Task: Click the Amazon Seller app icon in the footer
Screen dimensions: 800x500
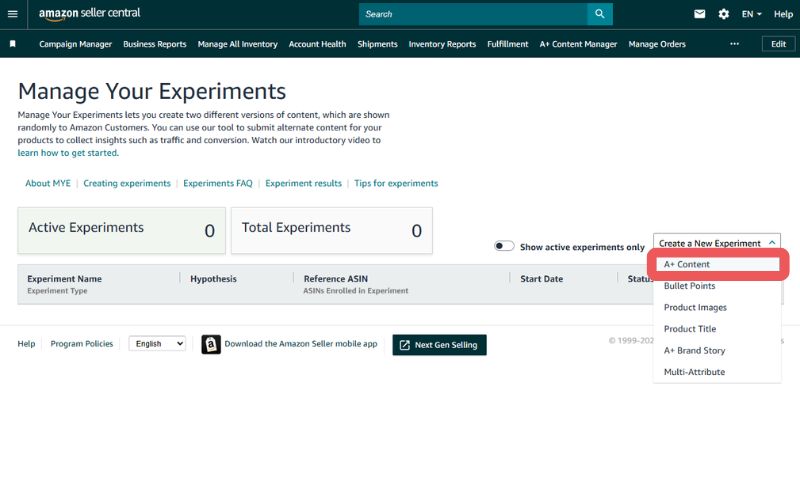Action: [211, 344]
